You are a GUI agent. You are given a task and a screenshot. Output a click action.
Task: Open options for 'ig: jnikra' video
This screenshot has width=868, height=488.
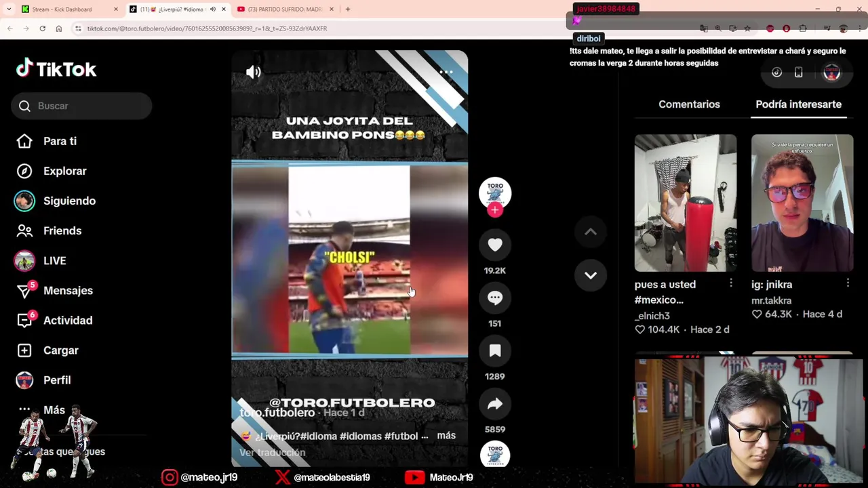tap(848, 283)
